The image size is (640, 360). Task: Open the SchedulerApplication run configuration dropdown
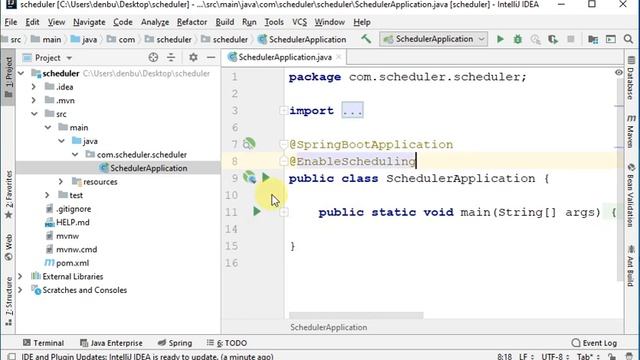(x=433, y=39)
